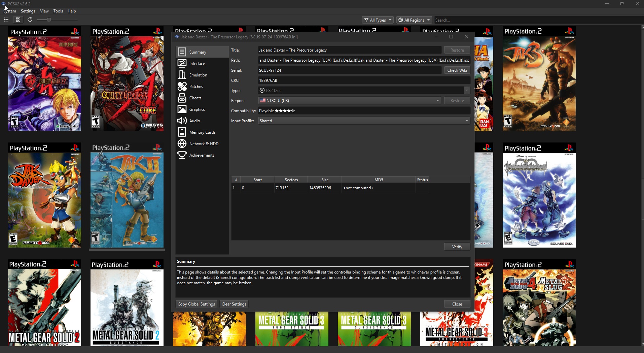Open the Summary settings page icon
Viewport: 644px width, 353px height.
[x=182, y=52]
